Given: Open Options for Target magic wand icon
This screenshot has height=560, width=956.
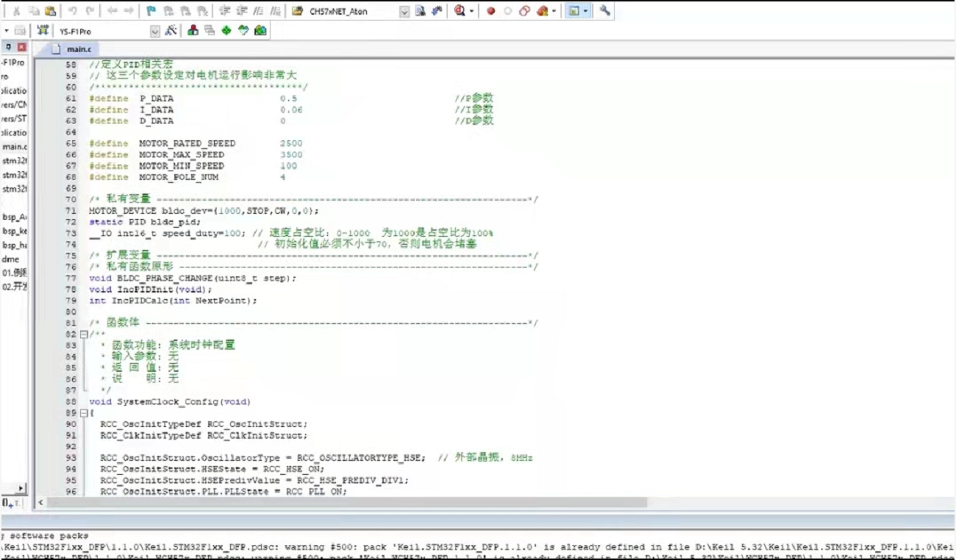Looking at the screenshot, I should pyautogui.click(x=171, y=31).
